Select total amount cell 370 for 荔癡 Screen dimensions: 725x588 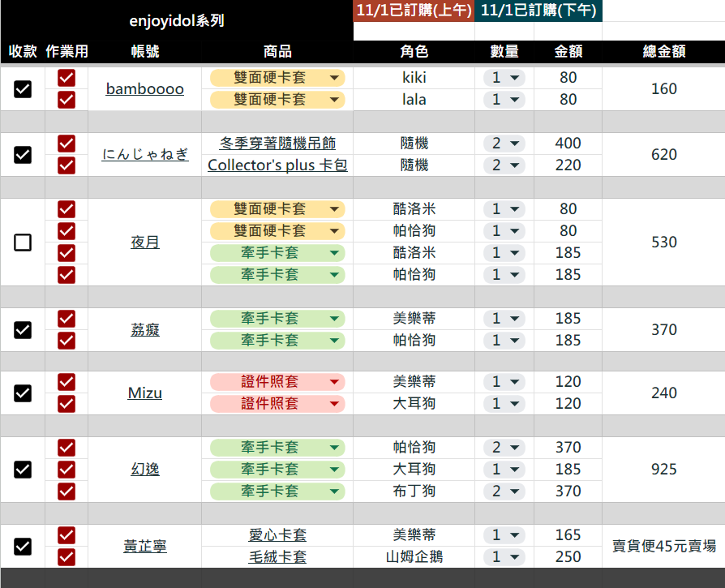[663, 330]
